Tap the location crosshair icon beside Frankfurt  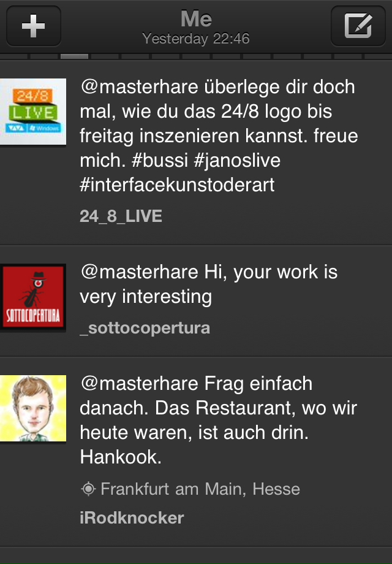point(88,489)
